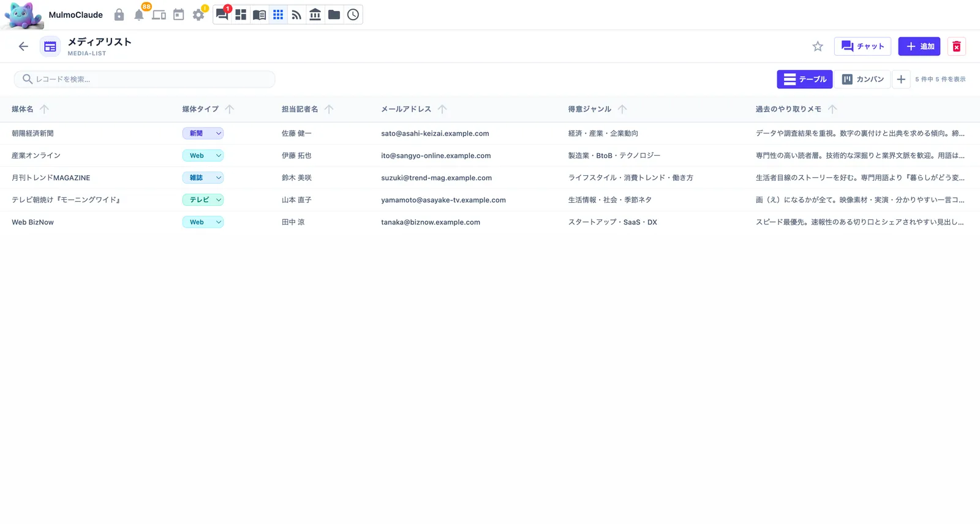Focus the レコードを検索 search field
This screenshot has height=524, width=980.
coord(145,79)
